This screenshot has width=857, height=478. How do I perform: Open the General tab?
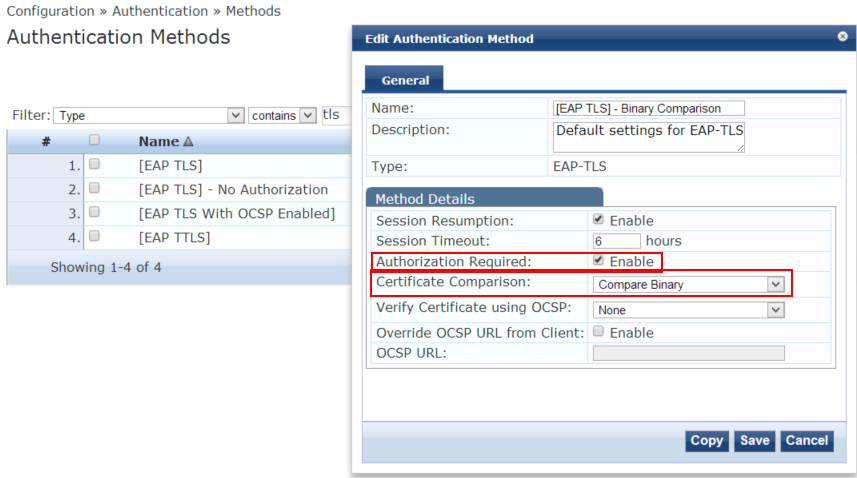click(x=404, y=80)
